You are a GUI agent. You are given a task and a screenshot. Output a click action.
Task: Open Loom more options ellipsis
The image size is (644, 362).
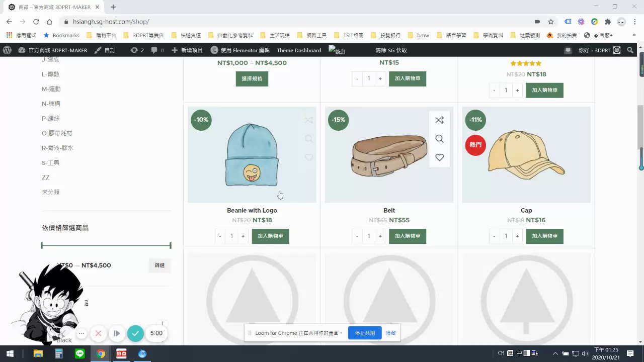[x=82, y=333]
